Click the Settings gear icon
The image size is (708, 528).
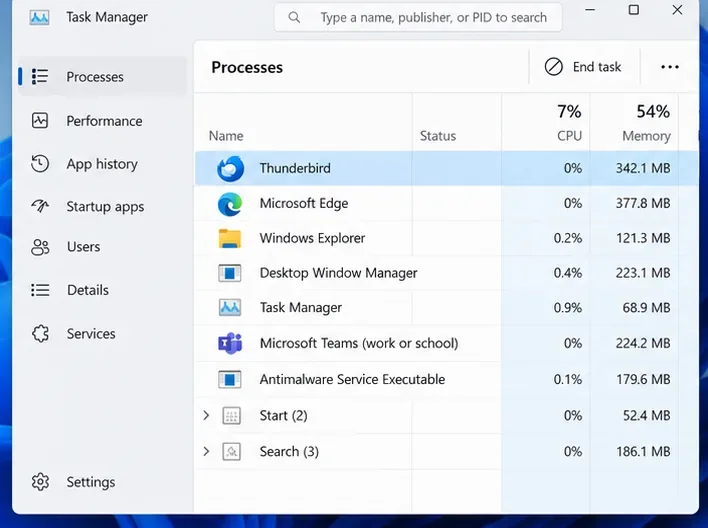click(x=40, y=482)
